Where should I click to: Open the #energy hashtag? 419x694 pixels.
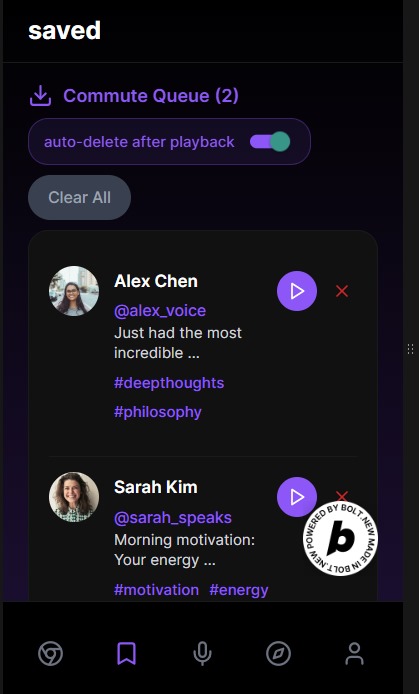point(239,590)
